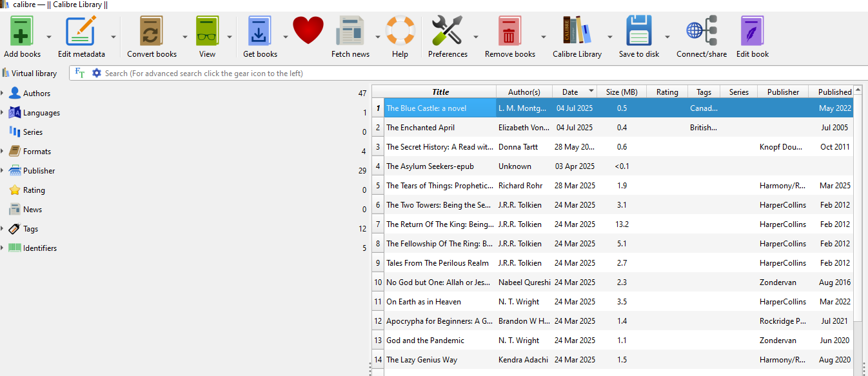Click the Tags label icon

(x=15, y=228)
